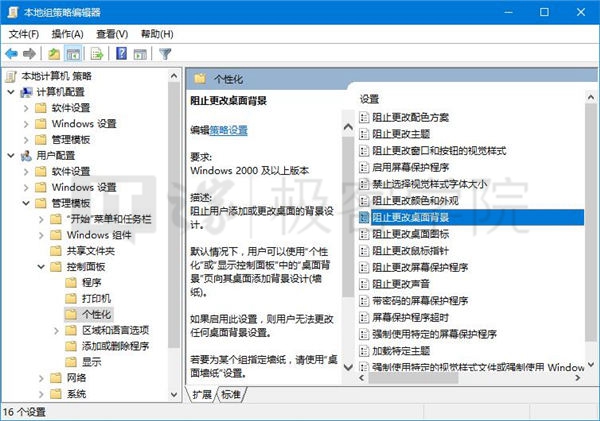The width and height of the screenshot is (600, 421).
Task: Click the policy icon beside 启用屏幕保护程序
Action: pyautogui.click(x=364, y=167)
